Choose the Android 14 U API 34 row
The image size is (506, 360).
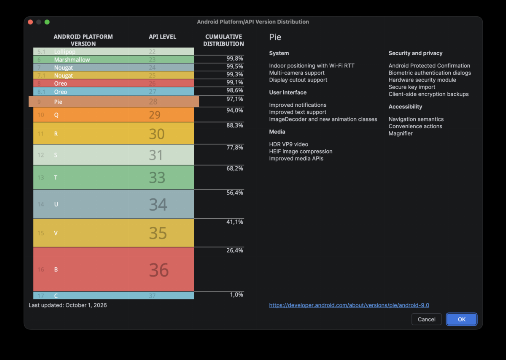click(113, 204)
